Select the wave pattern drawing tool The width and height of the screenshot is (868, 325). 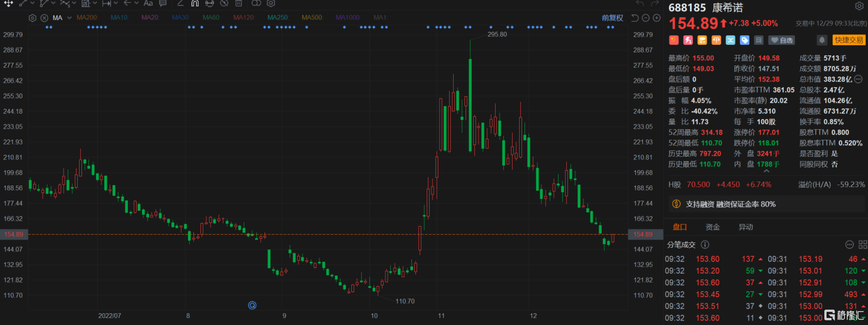[x=65, y=3]
